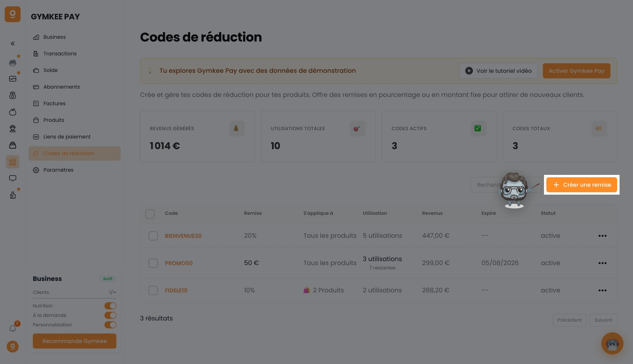
Task: Open the PROMO50 code link
Action: pos(179,263)
